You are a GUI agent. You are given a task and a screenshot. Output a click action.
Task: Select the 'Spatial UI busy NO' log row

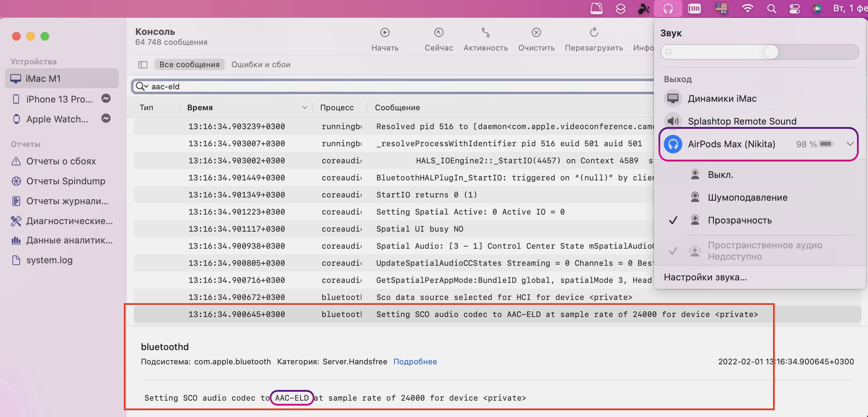pyautogui.click(x=393, y=229)
